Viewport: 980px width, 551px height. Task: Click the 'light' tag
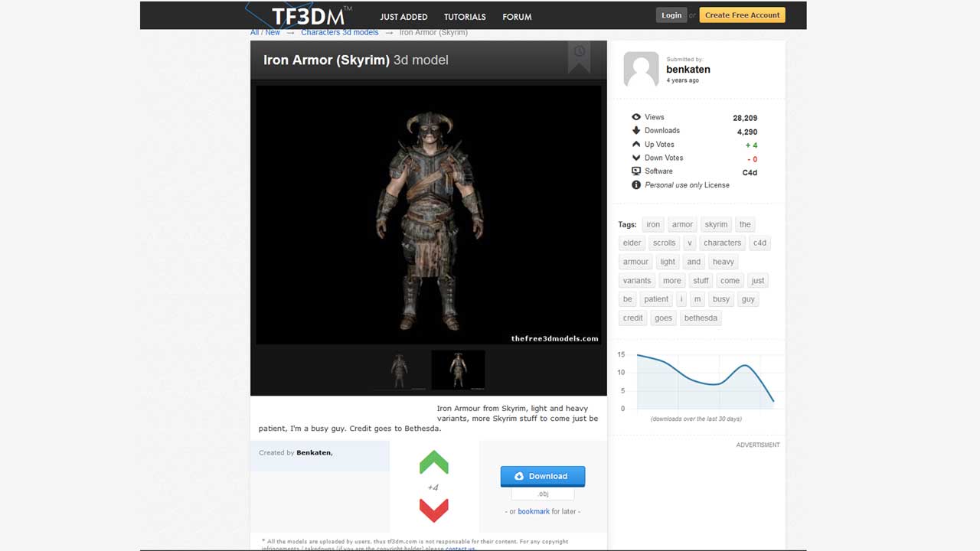[668, 262]
